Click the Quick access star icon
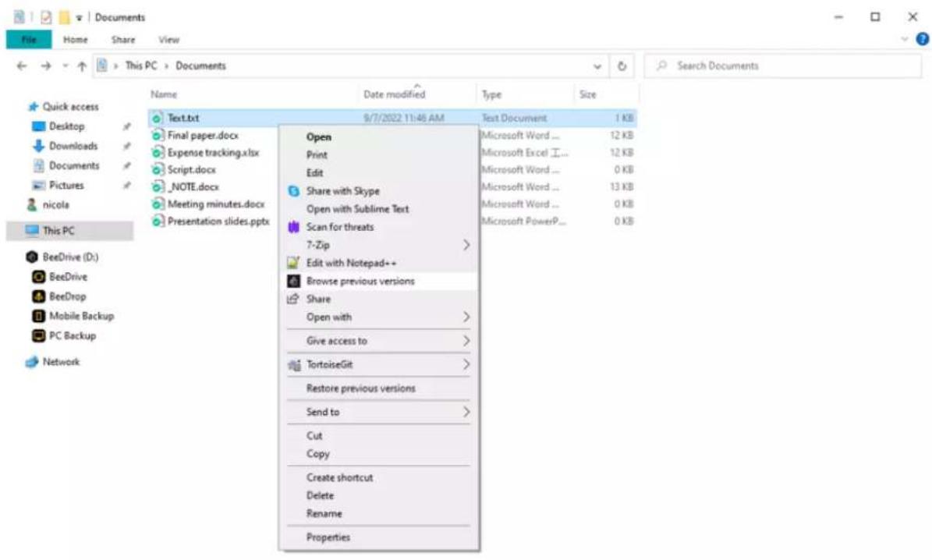 [x=34, y=107]
